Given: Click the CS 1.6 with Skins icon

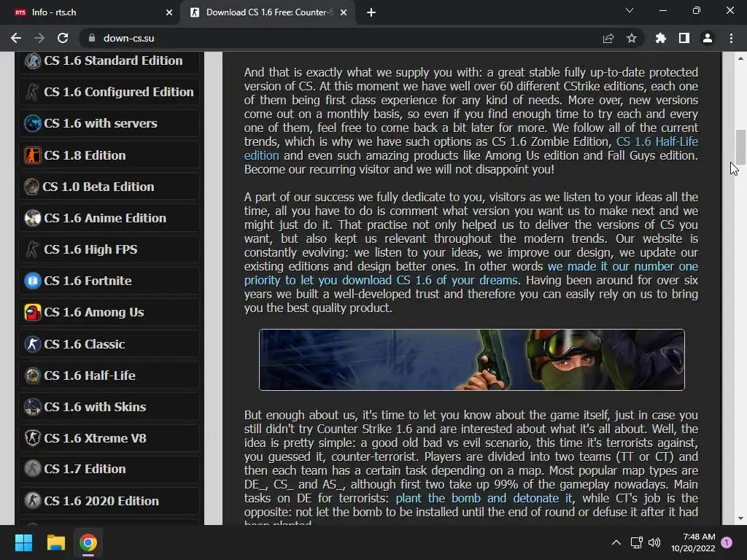Looking at the screenshot, I should (32, 407).
